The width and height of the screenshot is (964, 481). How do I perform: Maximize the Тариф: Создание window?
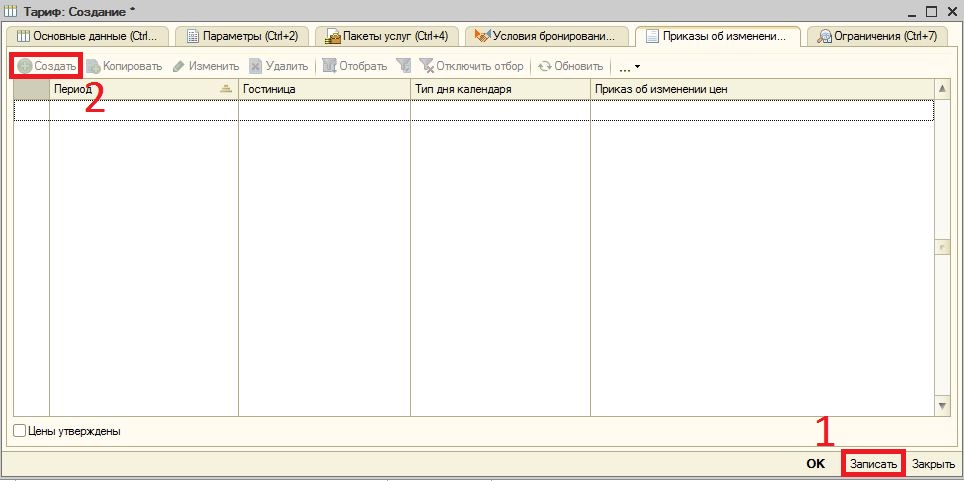click(x=931, y=12)
